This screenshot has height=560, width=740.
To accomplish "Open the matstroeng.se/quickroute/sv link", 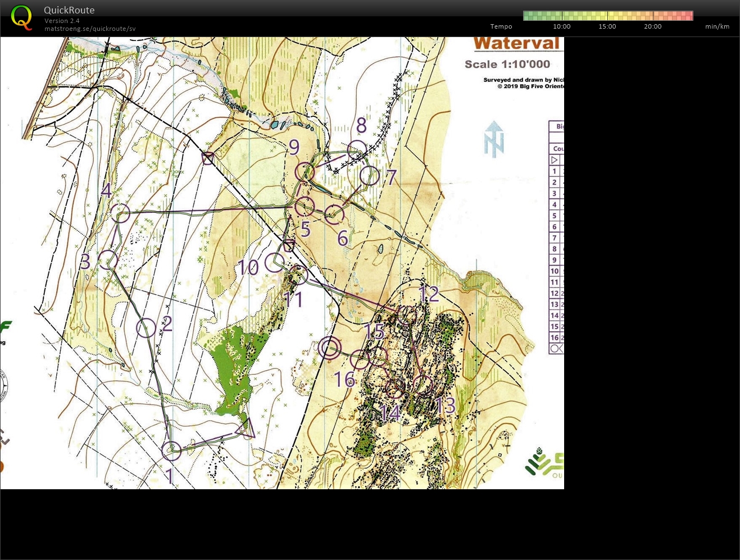I will [90, 29].
